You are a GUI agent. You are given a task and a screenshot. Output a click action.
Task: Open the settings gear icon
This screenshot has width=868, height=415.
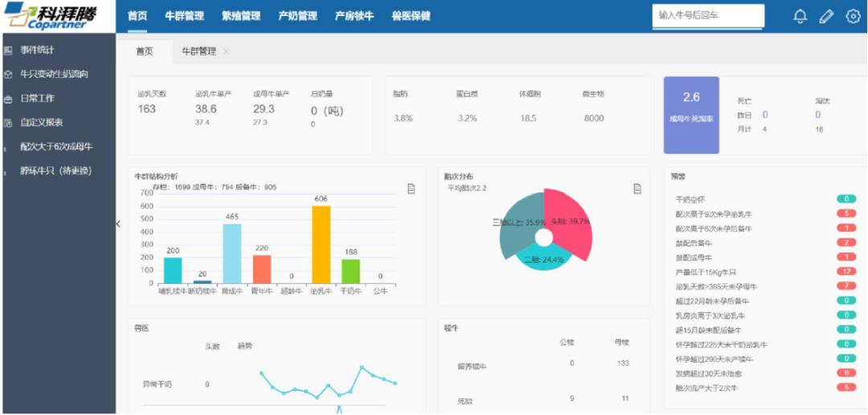[x=853, y=16]
